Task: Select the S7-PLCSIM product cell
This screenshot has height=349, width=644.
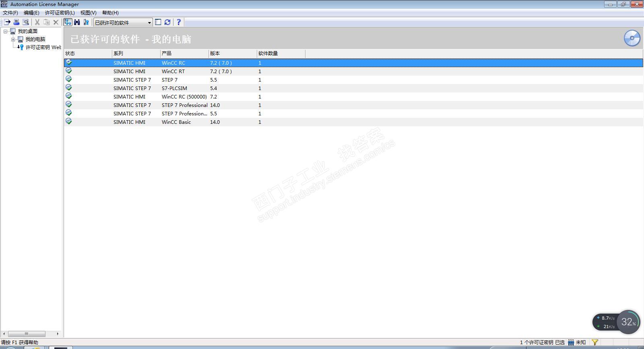Action: (174, 88)
